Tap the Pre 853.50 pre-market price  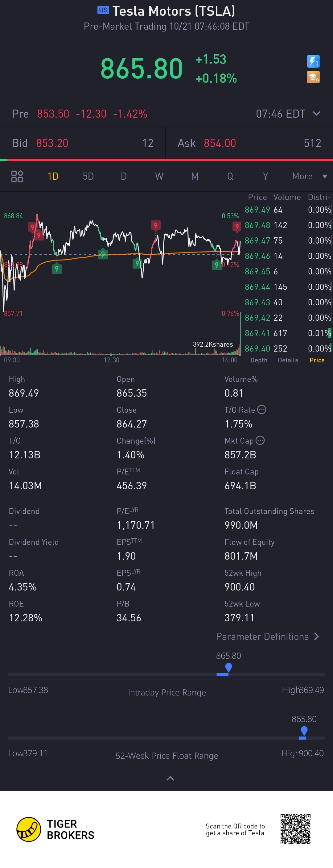click(x=53, y=114)
